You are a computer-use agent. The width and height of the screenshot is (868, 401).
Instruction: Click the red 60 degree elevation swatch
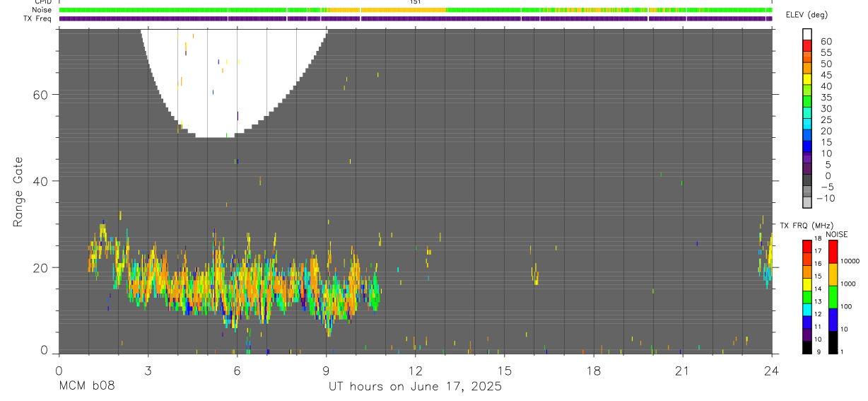pos(807,46)
